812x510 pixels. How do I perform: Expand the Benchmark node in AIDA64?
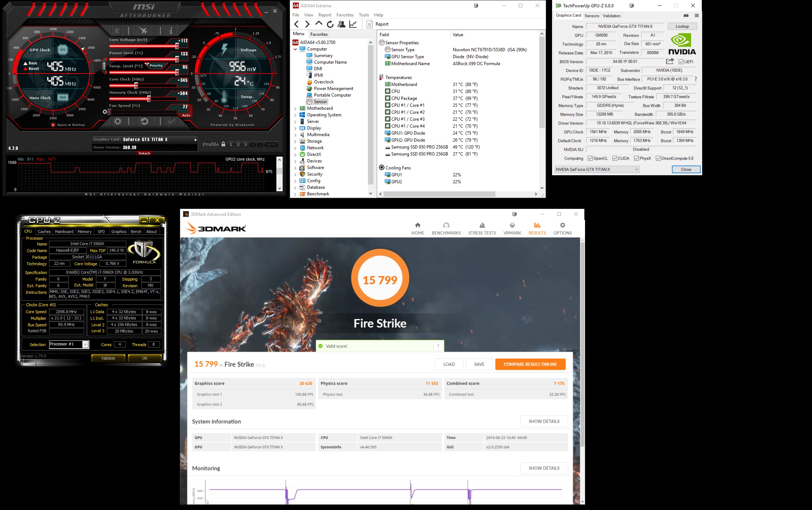pyautogui.click(x=295, y=194)
